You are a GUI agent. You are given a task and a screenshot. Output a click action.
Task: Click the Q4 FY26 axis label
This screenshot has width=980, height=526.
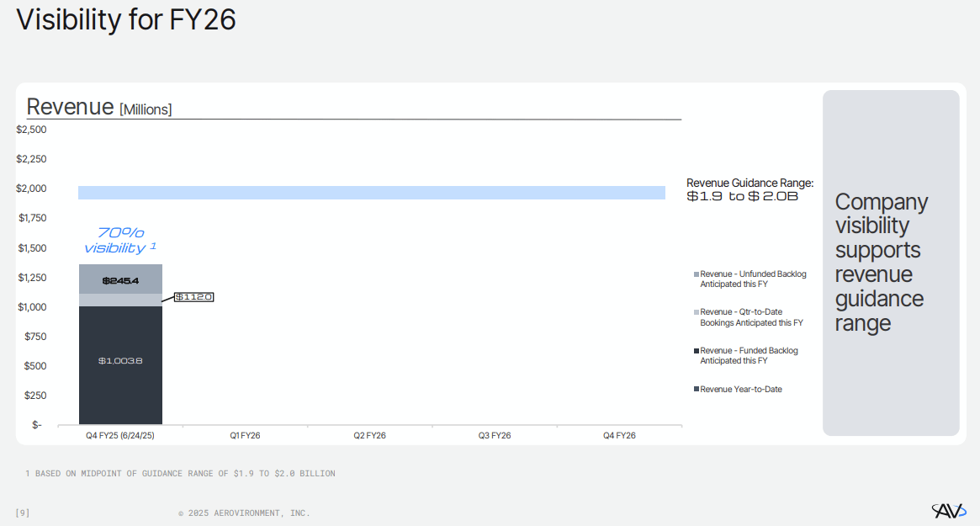click(619, 436)
